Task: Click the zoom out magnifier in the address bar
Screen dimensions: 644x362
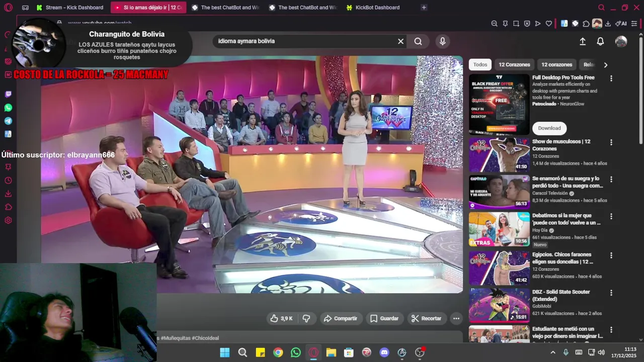Action: click(494, 24)
